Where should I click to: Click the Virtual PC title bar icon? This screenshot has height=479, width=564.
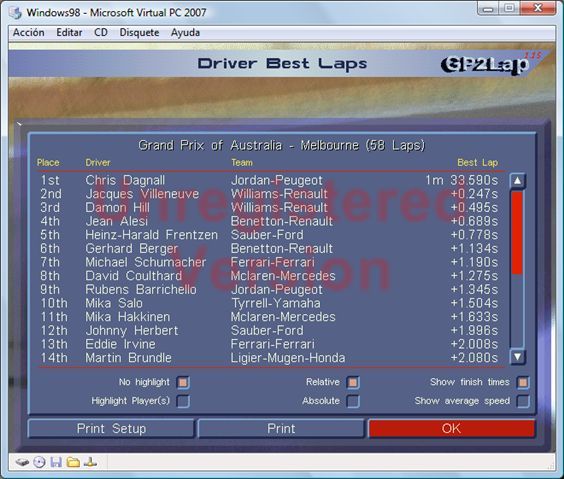coord(15,13)
